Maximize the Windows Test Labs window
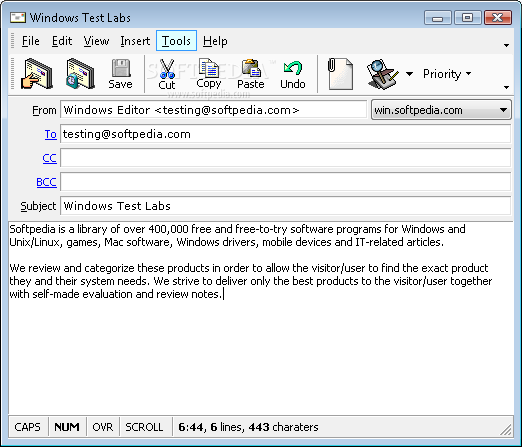 tap(467, 18)
